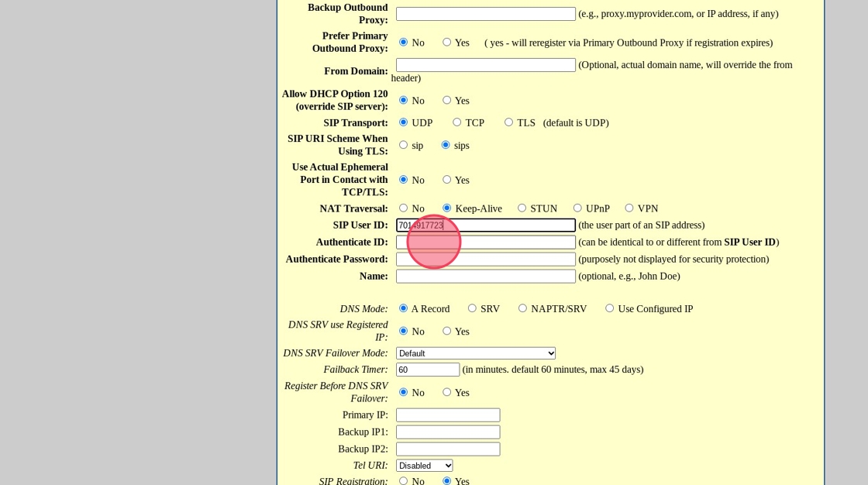Image resolution: width=868 pixels, height=485 pixels.
Task: Set DNS Mode to NAPTR/SRV
Action: click(x=522, y=308)
